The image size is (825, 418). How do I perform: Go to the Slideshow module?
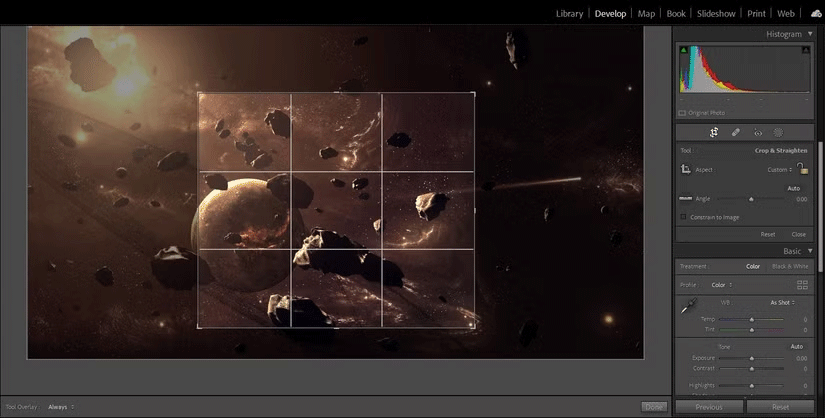pos(716,14)
